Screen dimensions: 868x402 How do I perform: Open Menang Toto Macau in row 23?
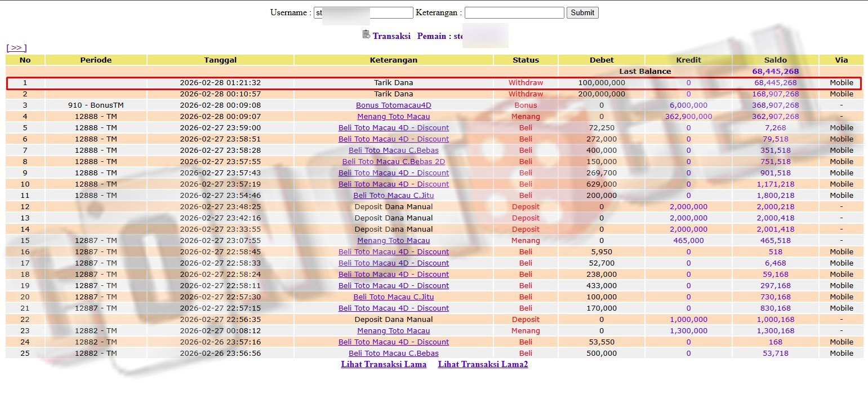(393, 331)
